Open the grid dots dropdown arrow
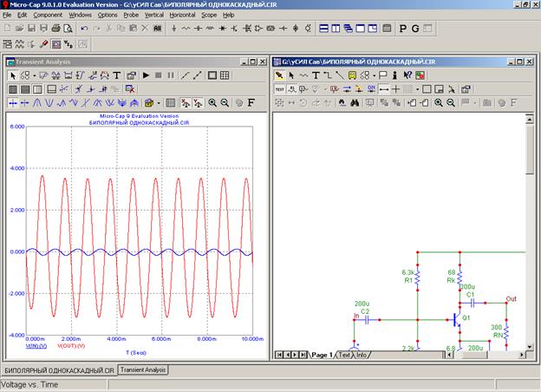 coord(418,89)
